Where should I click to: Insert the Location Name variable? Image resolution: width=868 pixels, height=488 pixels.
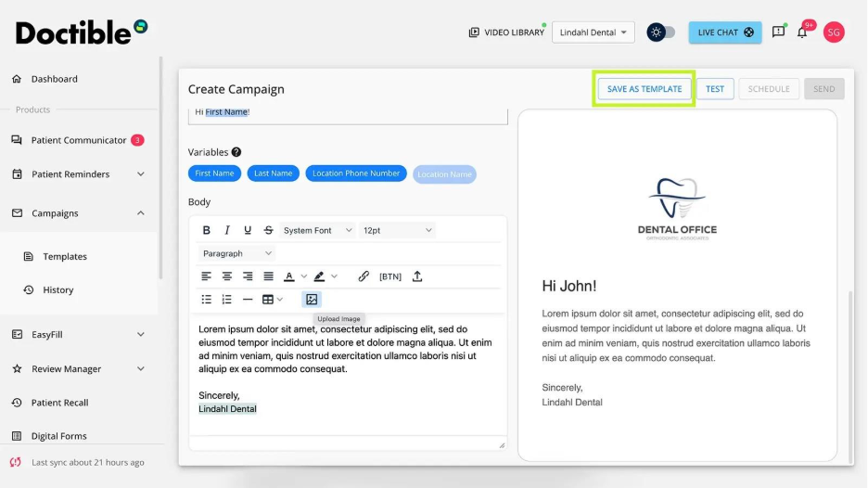(x=444, y=174)
